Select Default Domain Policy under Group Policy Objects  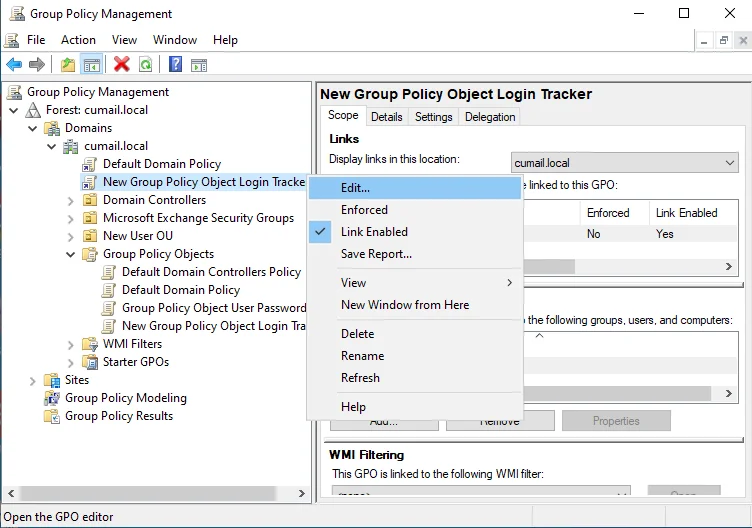(x=181, y=290)
